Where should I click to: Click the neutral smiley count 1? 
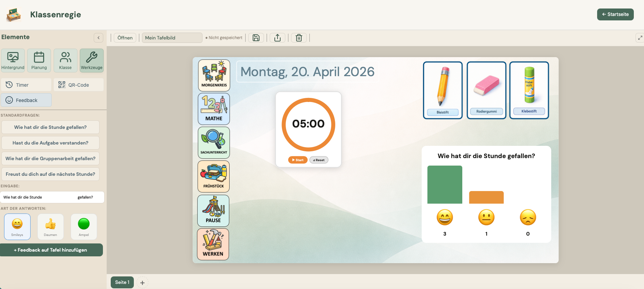click(x=486, y=234)
